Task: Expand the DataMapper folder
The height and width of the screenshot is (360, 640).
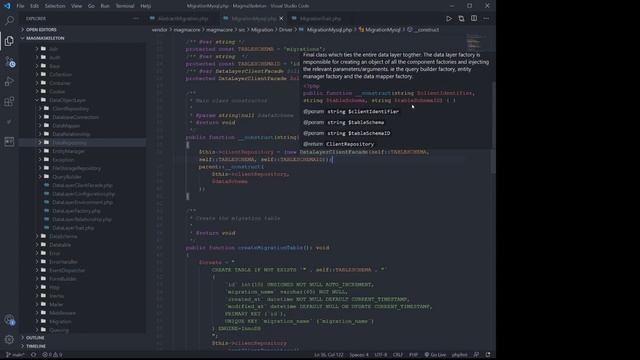Action: 66,126
